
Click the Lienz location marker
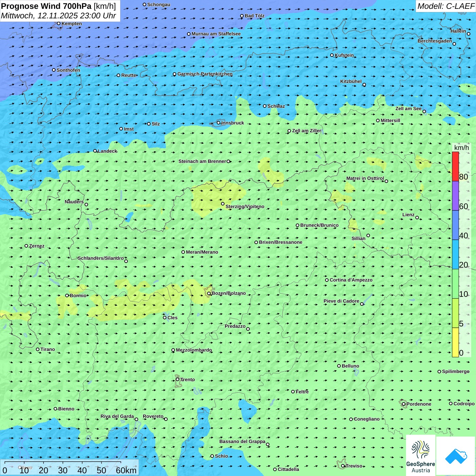click(417, 218)
